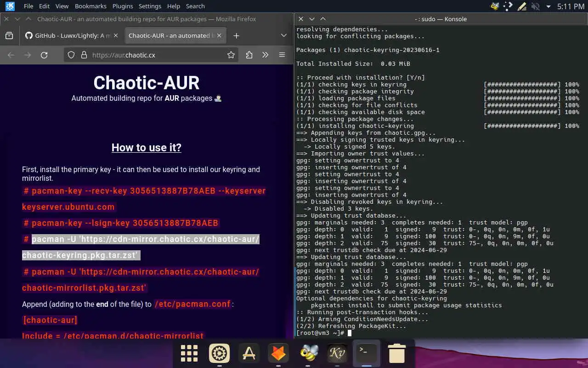The image size is (588, 368).
Task: Open the Edit menu
Action: [x=44, y=6]
